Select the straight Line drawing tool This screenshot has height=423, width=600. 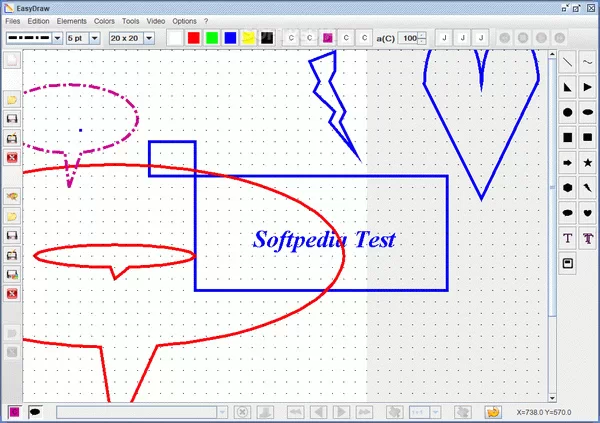567,62
